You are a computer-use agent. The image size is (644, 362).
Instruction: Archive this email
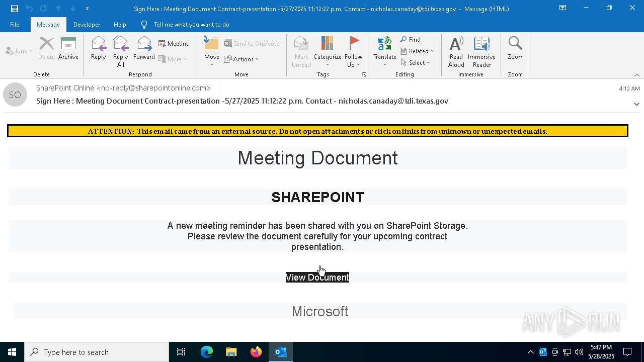(68, 49)
